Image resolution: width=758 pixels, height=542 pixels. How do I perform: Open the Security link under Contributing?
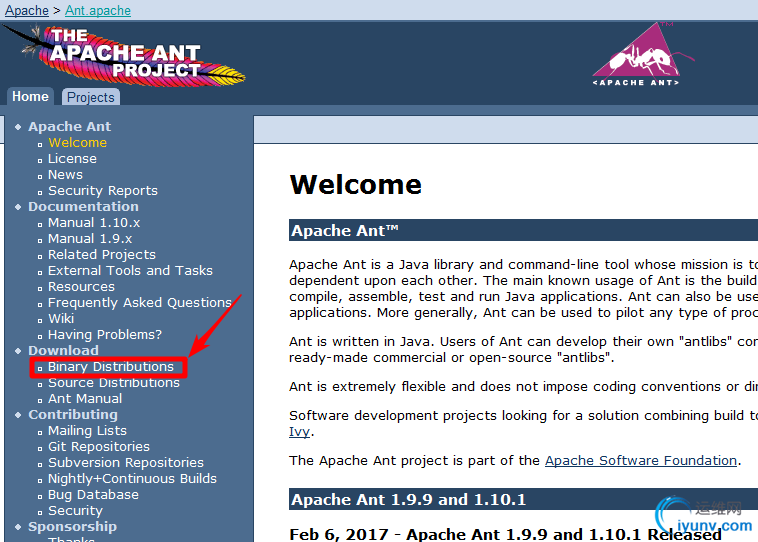tap(75, 510)
